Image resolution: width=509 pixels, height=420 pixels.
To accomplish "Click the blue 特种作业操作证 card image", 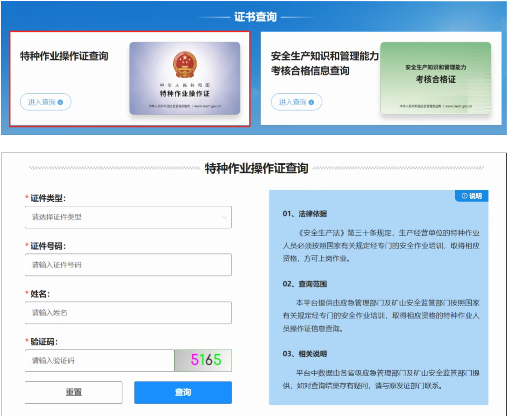I will point(185,78).
